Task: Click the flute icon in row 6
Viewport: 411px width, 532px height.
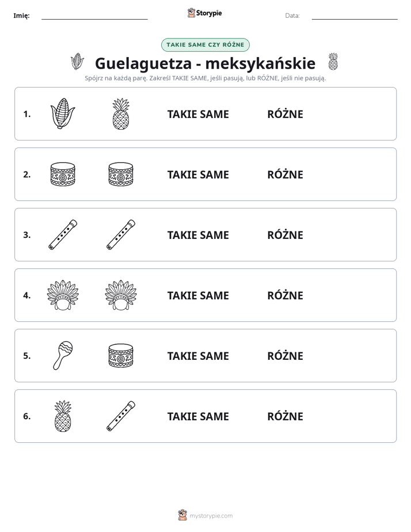Action: pyautogui.click(x=121, y=416)
